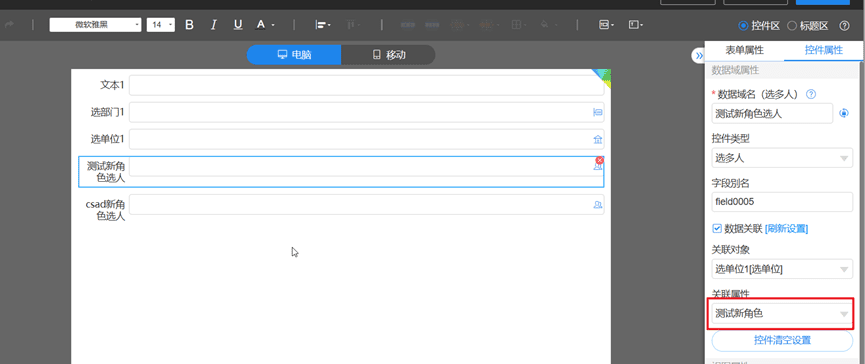Viewport: 865px width, 364px height.
Task: Click the 字段别名 input showing field0005
Action: pos(782,202)
